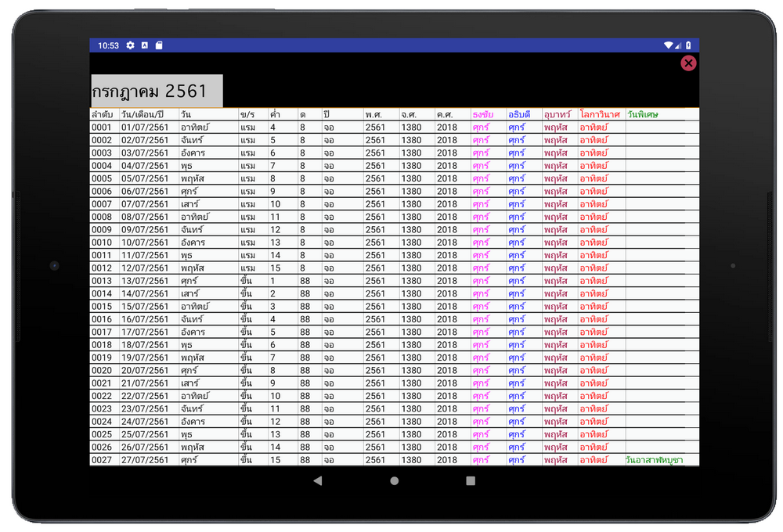The height and width of the screenshot is (532, 783).
Task: Select the date 22/07/2561
Action: point(145,396)
